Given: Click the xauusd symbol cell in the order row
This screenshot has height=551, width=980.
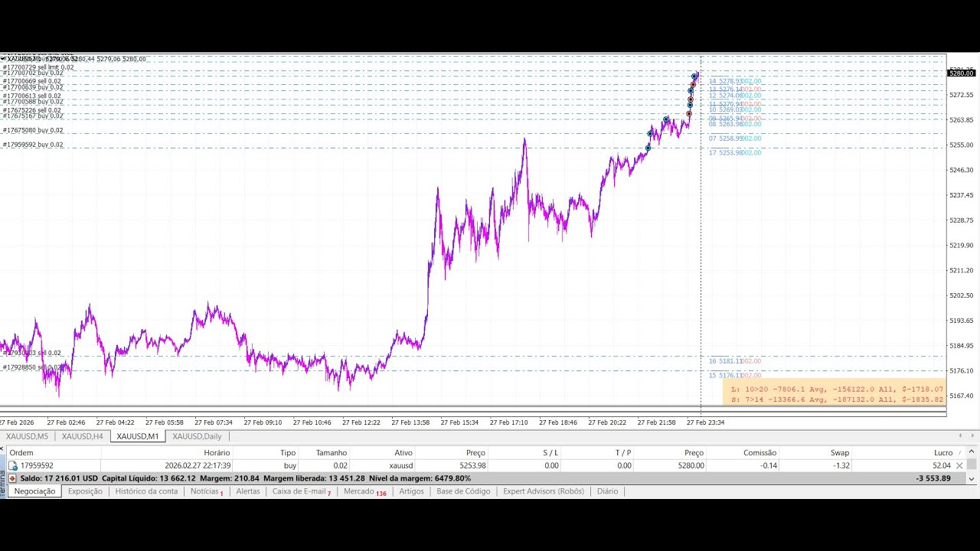Looking at the screenshot, I should [400, 465].
